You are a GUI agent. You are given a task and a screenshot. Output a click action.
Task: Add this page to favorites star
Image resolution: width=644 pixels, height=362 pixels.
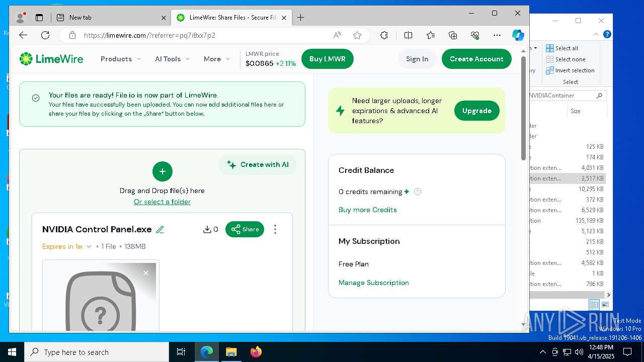tap(357, 35)
